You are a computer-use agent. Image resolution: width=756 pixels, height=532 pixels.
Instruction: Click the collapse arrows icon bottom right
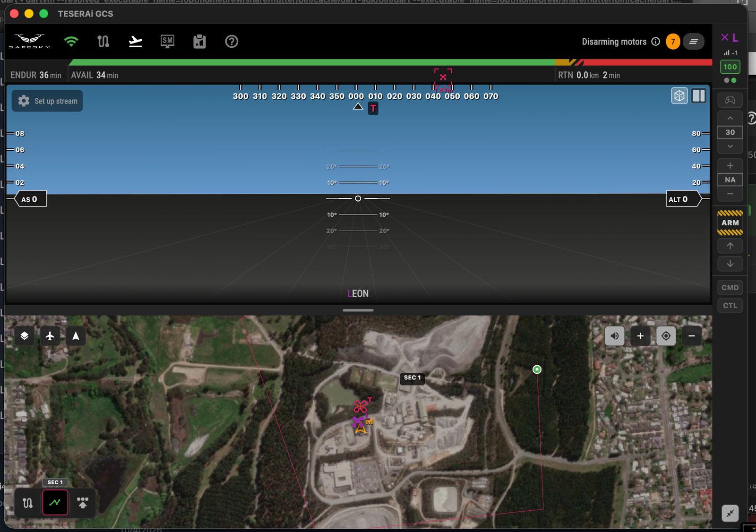[x=730, y=513]
